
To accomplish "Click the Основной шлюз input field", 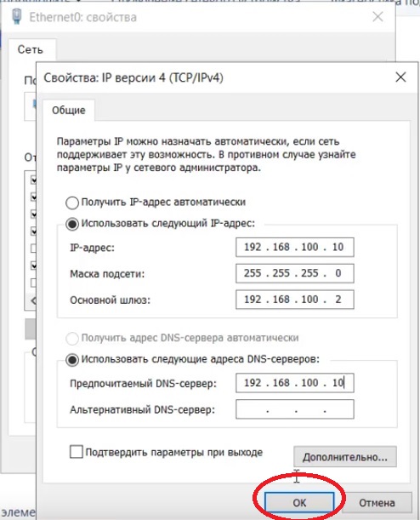I will click(295, 300).
